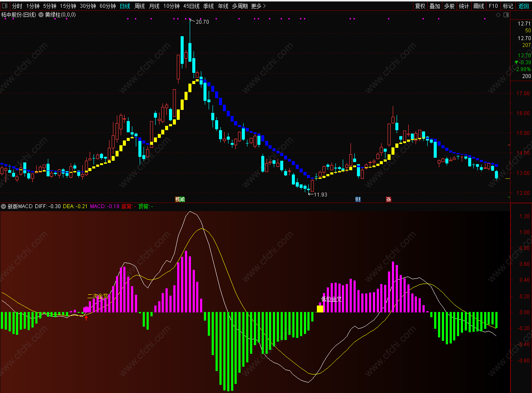Select the 季线 quarterly period
The image size is (532, 393).
click(x=209, y=6)
